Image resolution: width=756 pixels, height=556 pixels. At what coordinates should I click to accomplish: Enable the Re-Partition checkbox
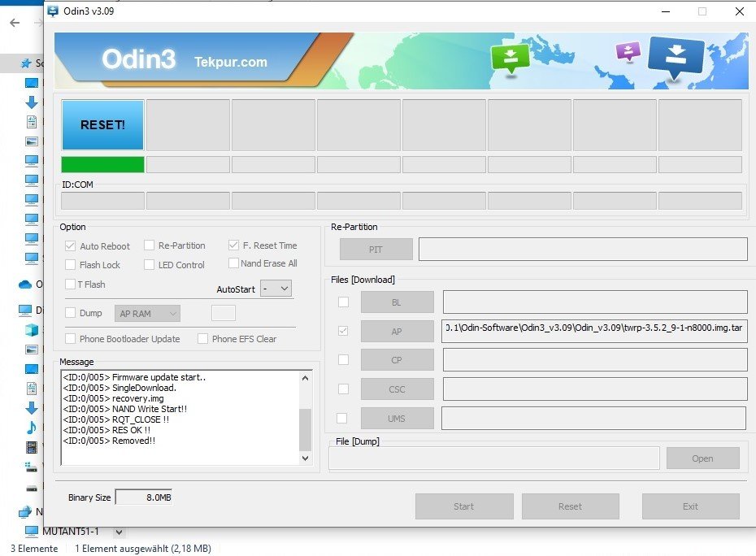(x=149, y=245)
